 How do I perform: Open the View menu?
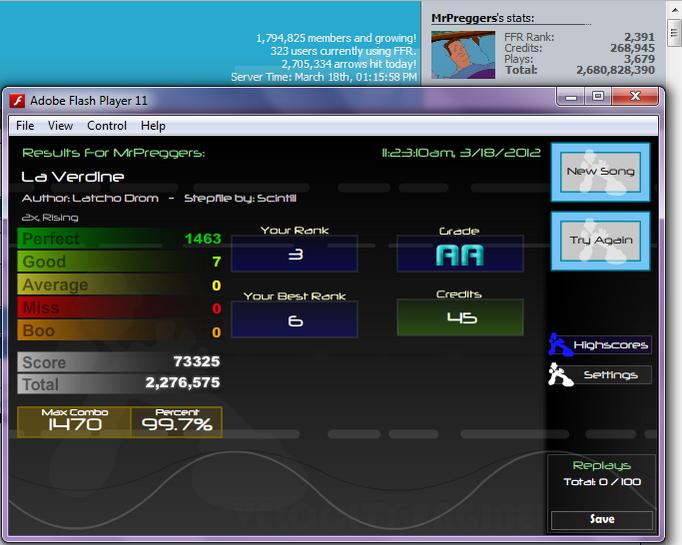[60, 126]
